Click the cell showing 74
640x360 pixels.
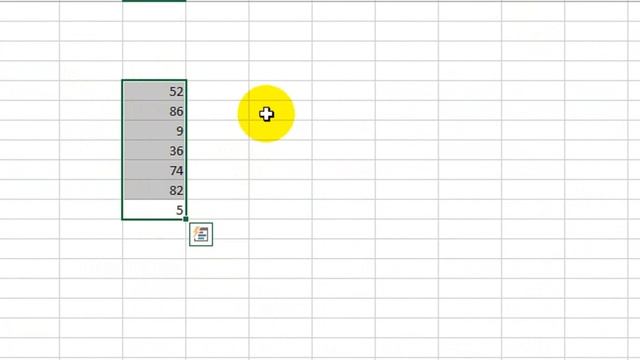pyautogui.click(x=154, y=170)
